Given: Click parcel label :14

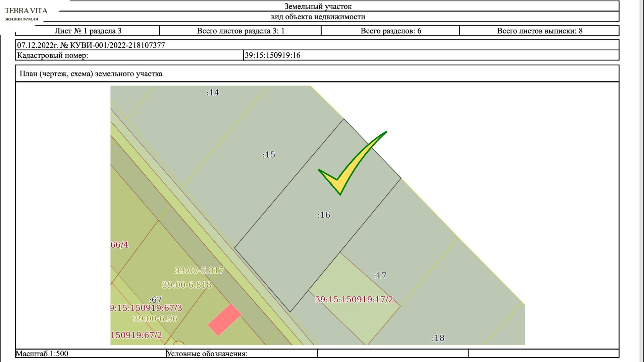Looking at the screenshot, I should tap(213, 93).
